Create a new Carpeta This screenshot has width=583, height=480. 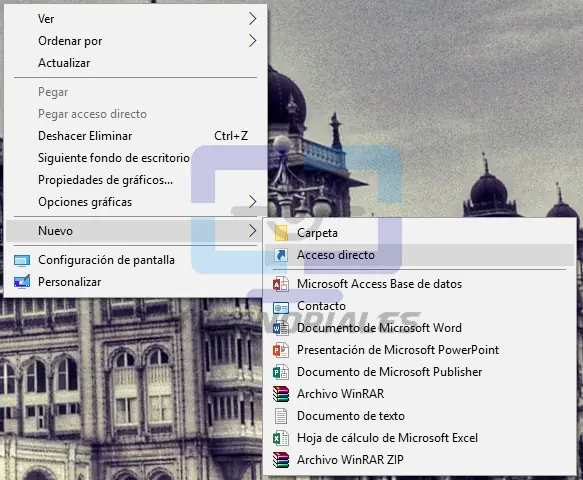pyautogui.click(x=420, y=233)
